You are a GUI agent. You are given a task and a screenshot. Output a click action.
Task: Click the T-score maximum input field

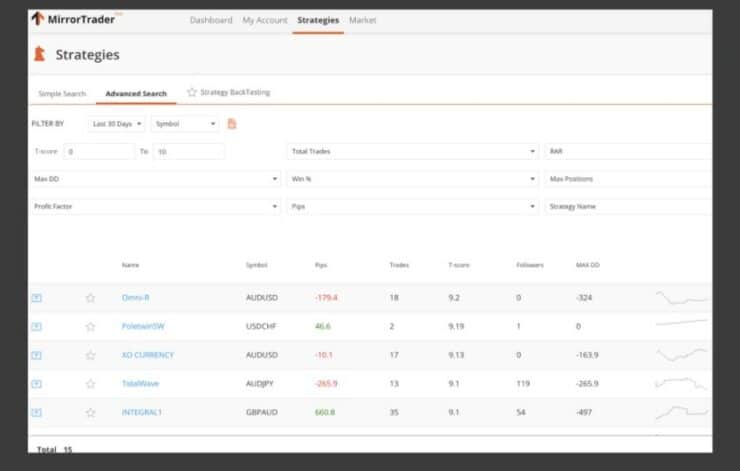tap(189, 151)
